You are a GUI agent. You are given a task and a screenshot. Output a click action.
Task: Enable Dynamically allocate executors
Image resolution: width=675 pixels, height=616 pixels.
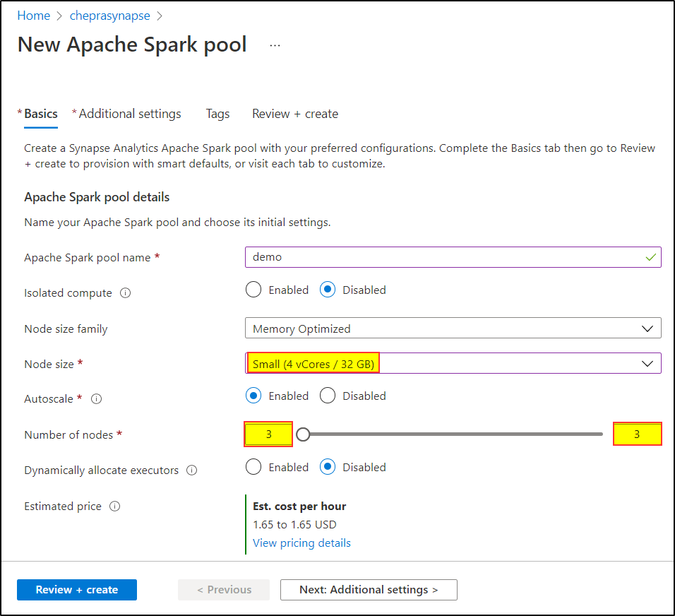[253, 467]
